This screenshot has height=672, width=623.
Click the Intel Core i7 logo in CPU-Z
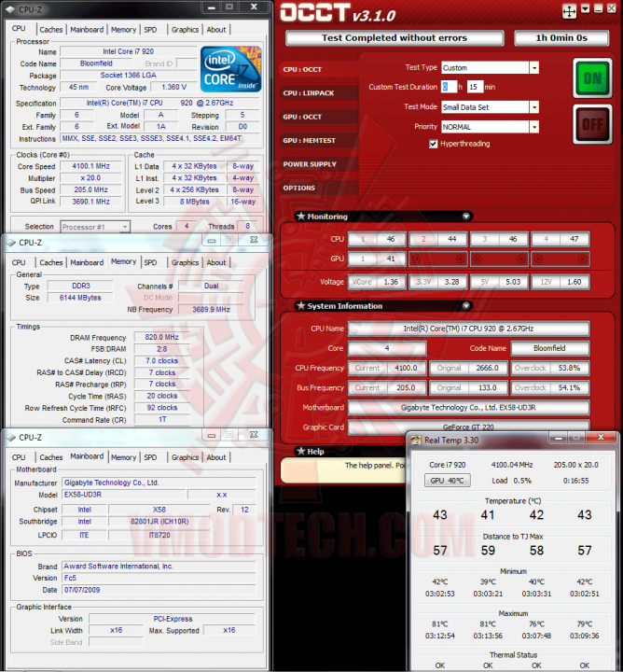click(x=230, y=69)
